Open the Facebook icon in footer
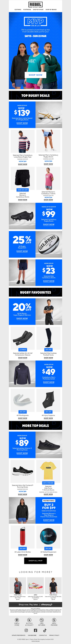The height and width of the screenshot is (644, 71). click(x=35, y=630)
